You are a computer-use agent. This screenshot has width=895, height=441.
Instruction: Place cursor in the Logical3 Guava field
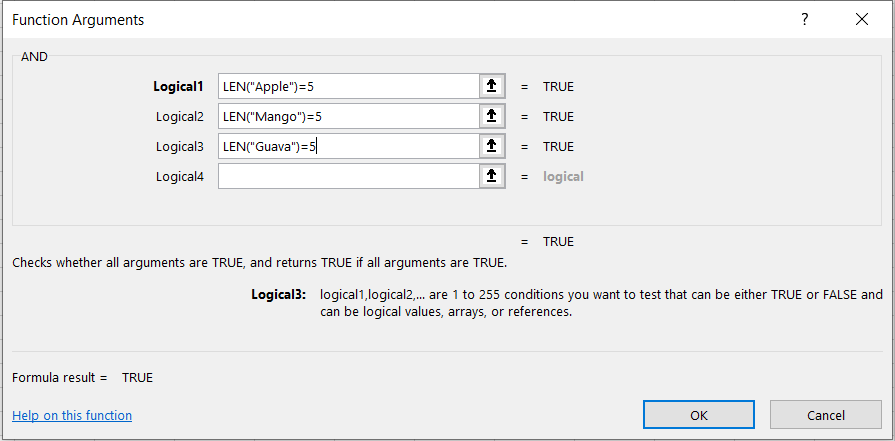pyautogui.click(x=347, y=147)
